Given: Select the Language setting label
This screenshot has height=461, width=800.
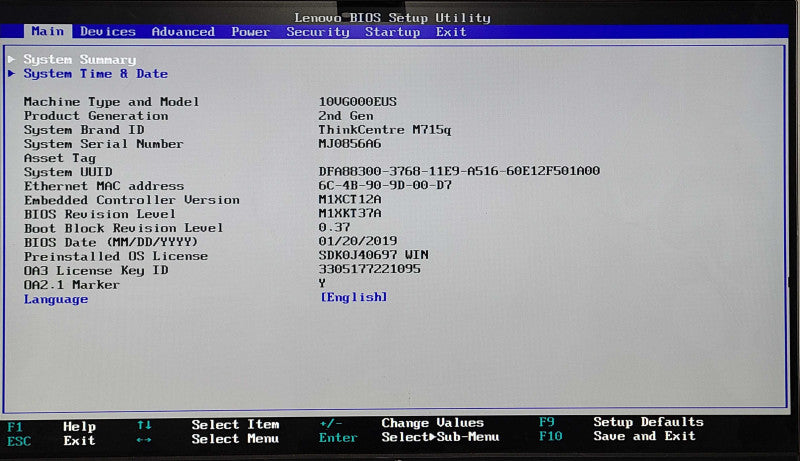Looking at the screenshot, I should (x=56, y=299).
